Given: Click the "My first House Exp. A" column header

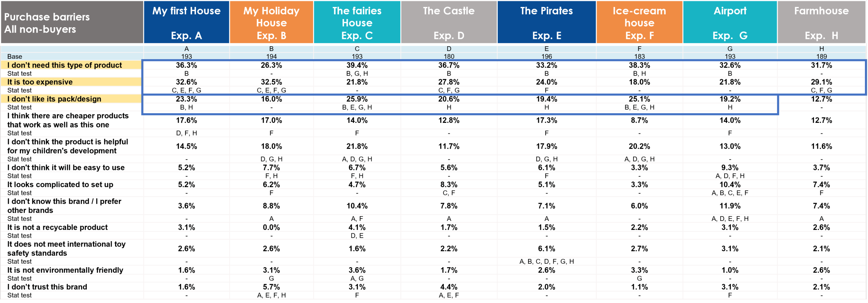Looking at the screenshot, I should tap(186, 22).
